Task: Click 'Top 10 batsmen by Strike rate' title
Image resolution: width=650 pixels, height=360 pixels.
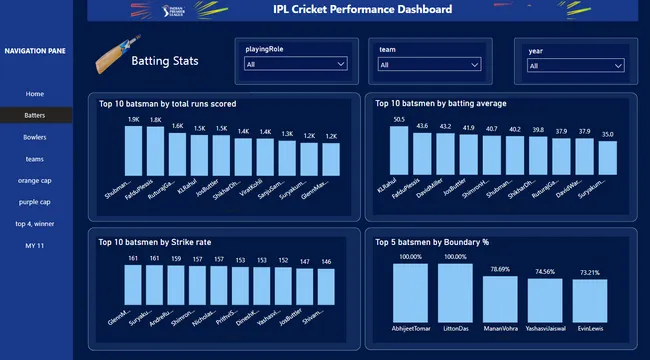Action: 155,242
